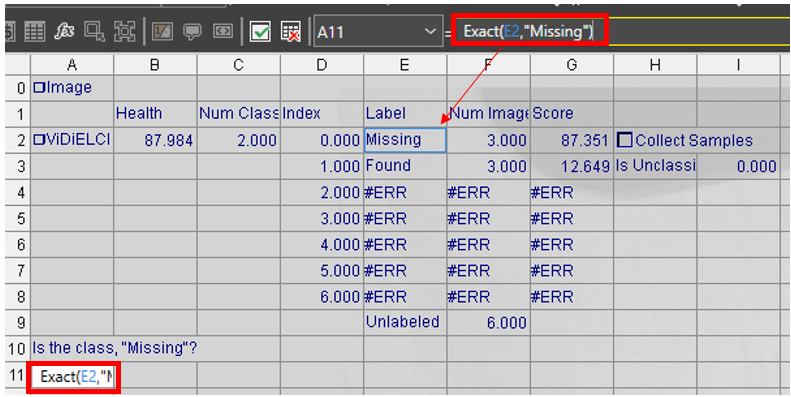The height and width of the screenshot is (397, 791).
Task: Select the index 1.000 cell
Action: click(322, 166)
